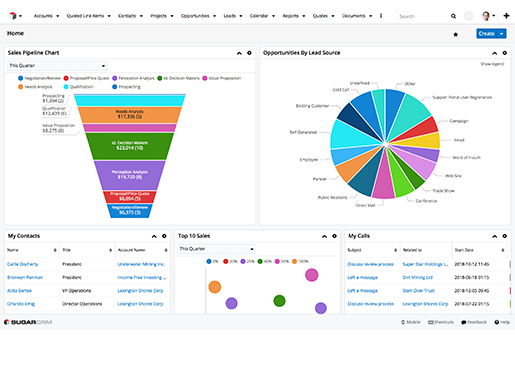Viewport: 515px width, 386px height.
Task: Open the Projects module
Action: pyautogui.click(x=158, y=16)
